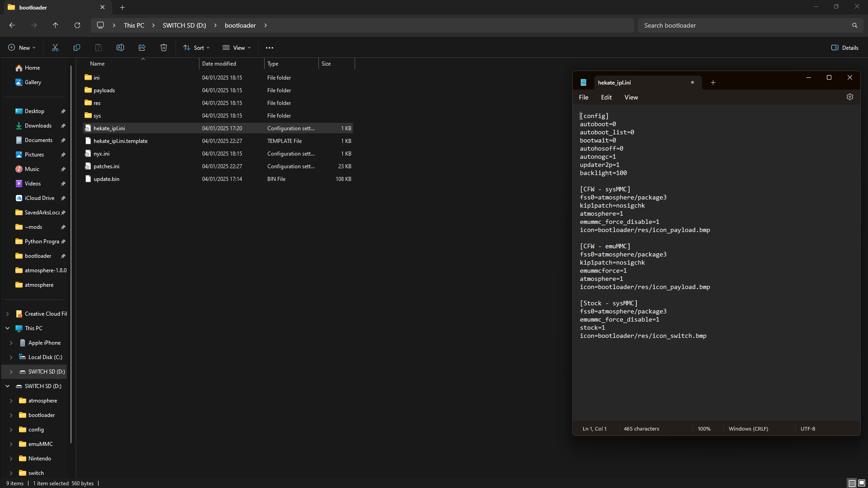Open Notepad settings gear
Viewport: 868px width, 488px height.
click(850, 97)
